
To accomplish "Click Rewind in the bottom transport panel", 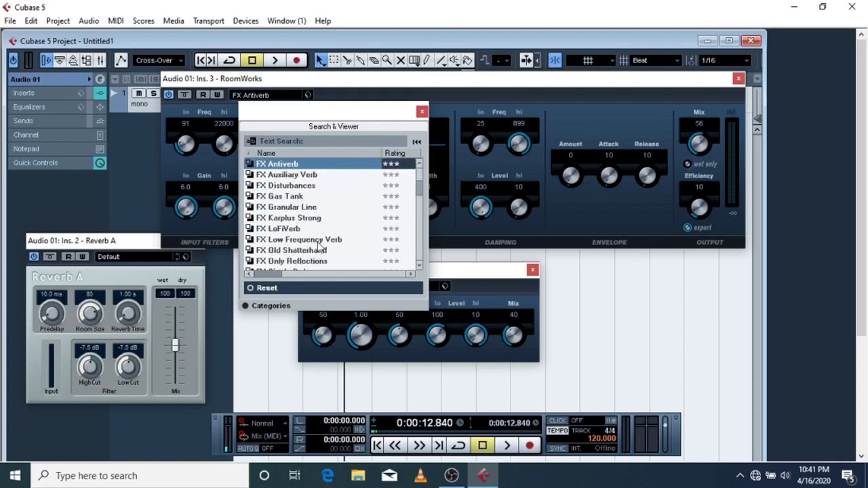I will click(x=395, y=445).
